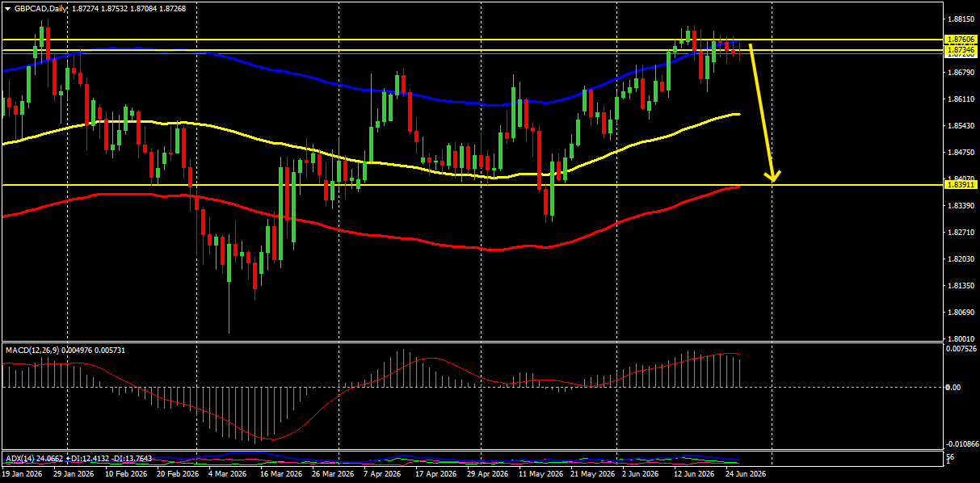
Task: Click the 21 May 2026 date label
Action: coord(591,475)
